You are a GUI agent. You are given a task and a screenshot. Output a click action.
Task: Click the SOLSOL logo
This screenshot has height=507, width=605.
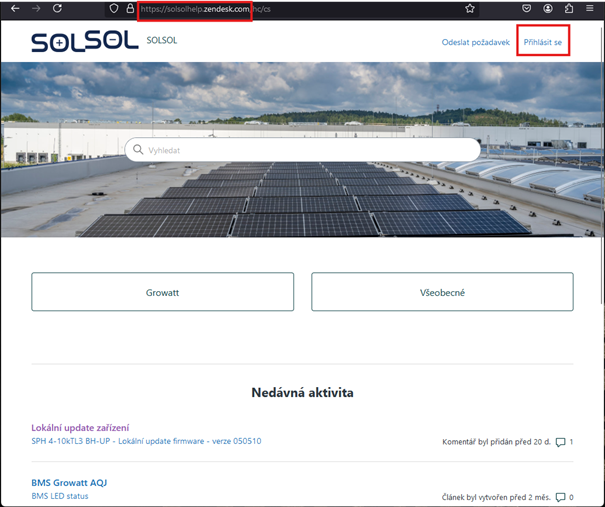[85, 42]
